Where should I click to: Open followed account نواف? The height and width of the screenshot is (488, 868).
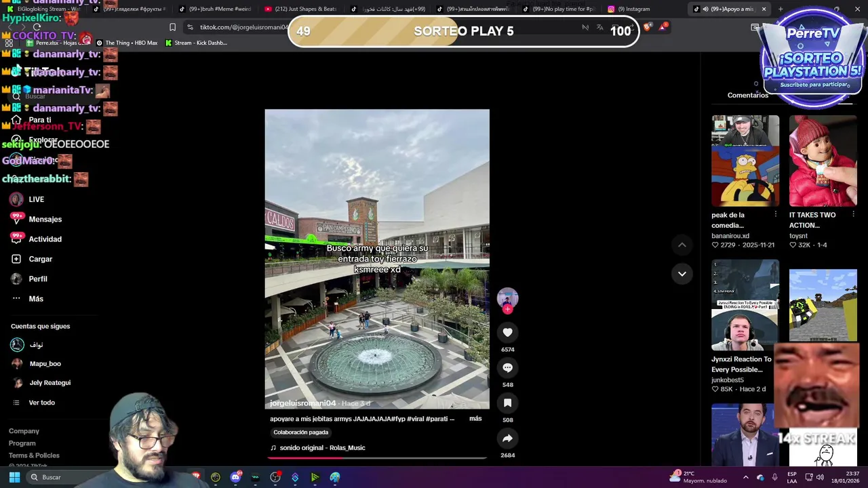pos(36,345)
